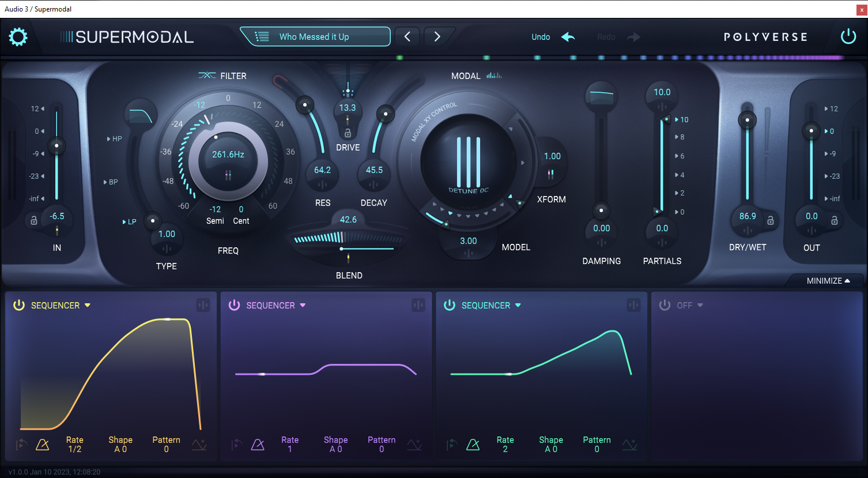Click the Undo arrow icon
868x478 pixels.
pyautogui.click(x=568, y=37)
